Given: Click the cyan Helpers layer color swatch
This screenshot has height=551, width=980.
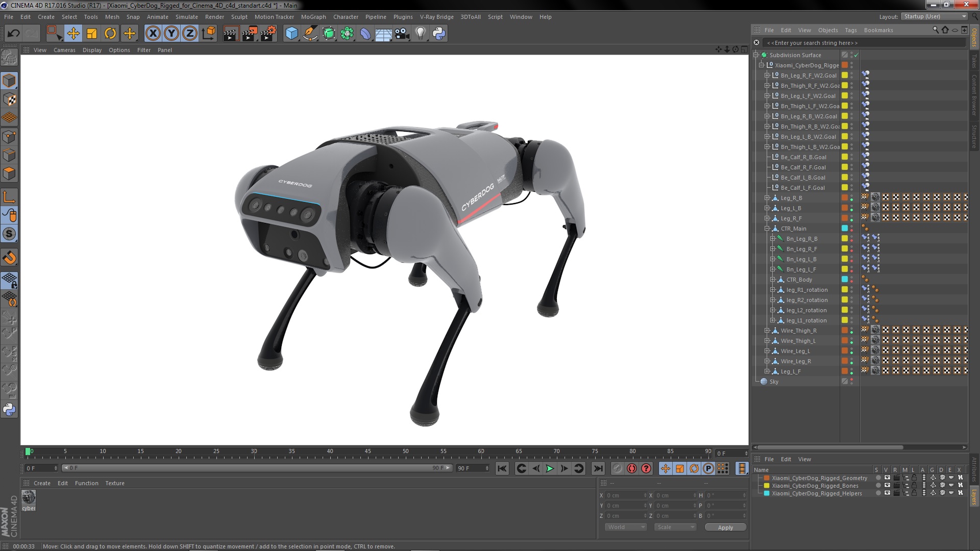Looking at the screenshot, I should [x=767, y=493].
